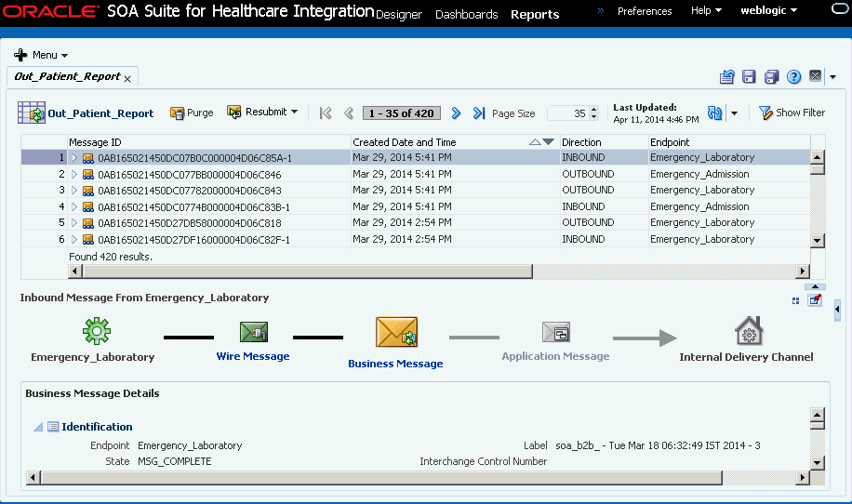The height and width of the screenshot is (504, 852).
Task: Expand row 5 message ending D06C818
Action: (x=74, y=222)
